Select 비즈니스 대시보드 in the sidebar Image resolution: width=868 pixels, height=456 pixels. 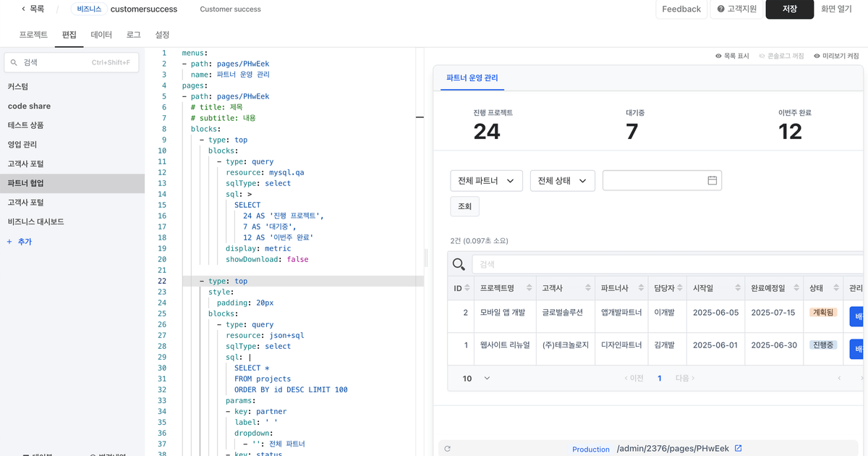[x=36, y=221]
